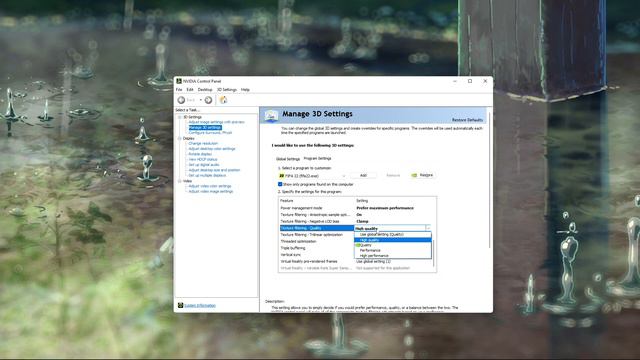The image size is (640, 360).
Task: Open Rotate display
Action: (x=200, y=154)
